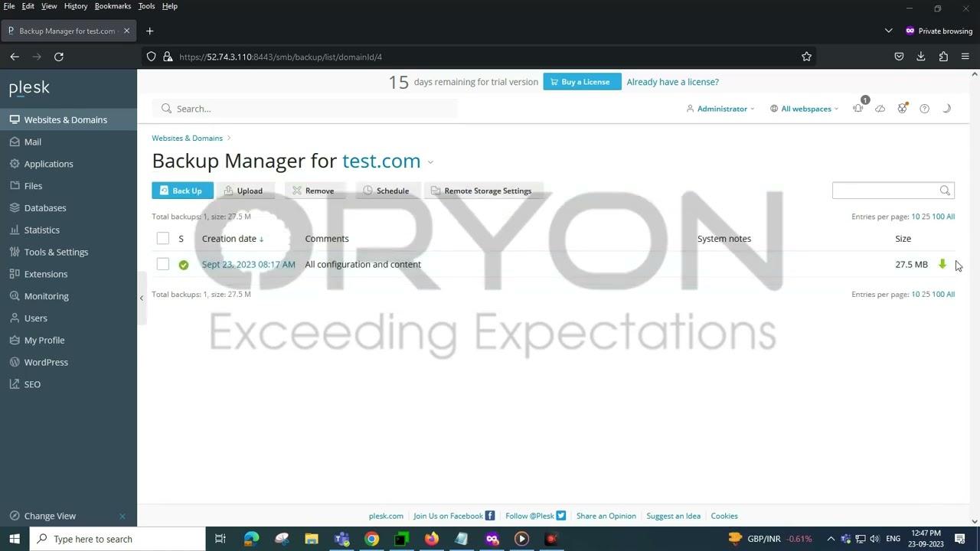Open the Sept 23, 2023 08:17 AM backup
Viewport: 980px width, 551px height.
point(248,264)
